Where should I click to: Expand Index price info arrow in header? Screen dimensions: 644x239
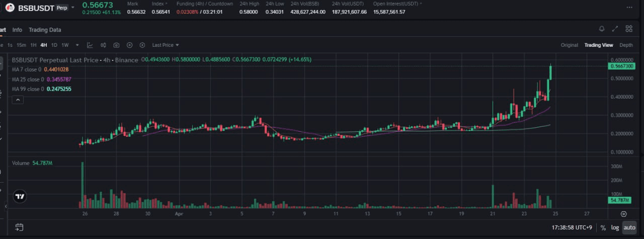pyautogui.click(x=167, y=4)
